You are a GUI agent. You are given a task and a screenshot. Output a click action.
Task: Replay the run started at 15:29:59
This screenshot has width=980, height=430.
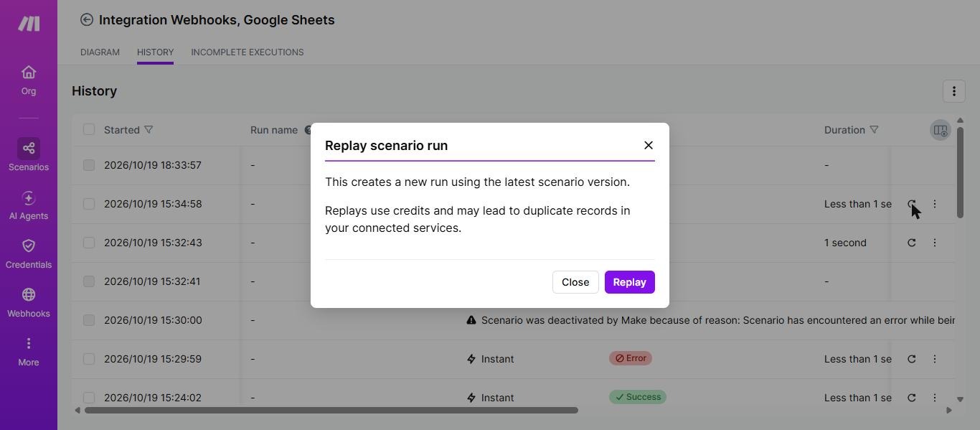(x=912, y=359)
